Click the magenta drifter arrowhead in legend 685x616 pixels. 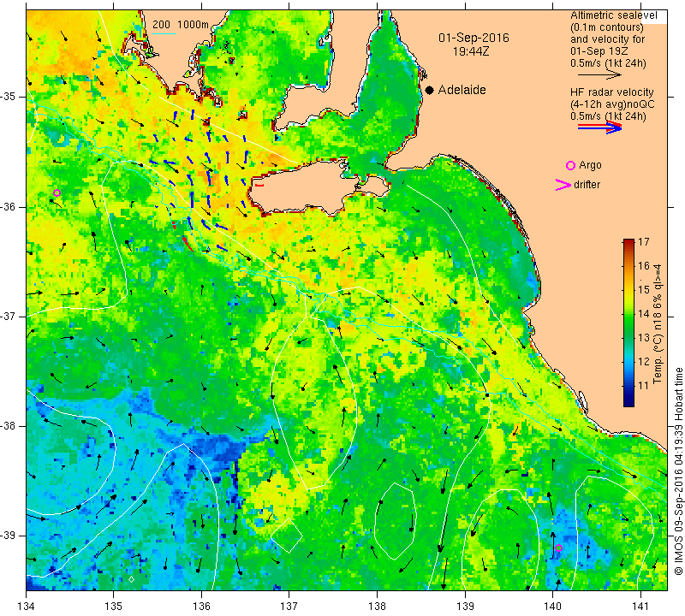tap(563, 185)
